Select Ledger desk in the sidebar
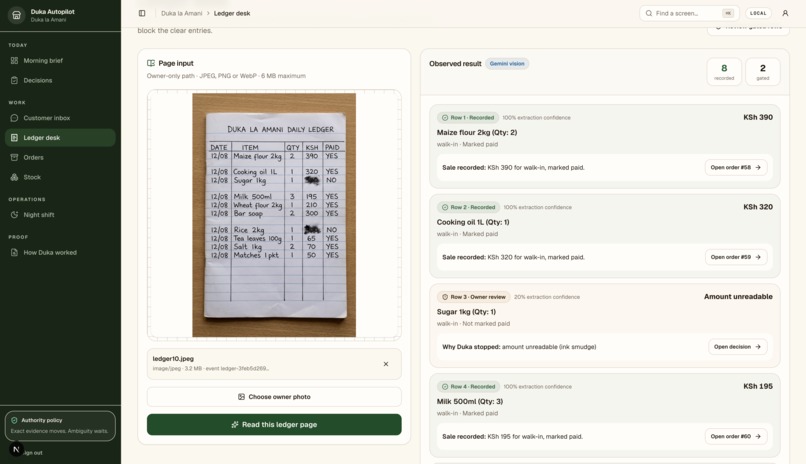Screen dimensions: 806x464 click(60, 138)
